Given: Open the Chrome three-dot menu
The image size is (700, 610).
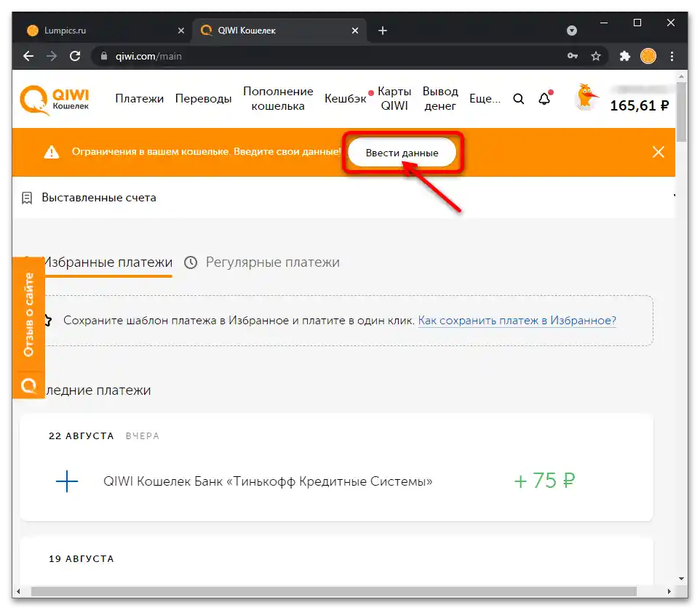Looking at the screenshot, I should pyautogui.click(x=672, y=56).
